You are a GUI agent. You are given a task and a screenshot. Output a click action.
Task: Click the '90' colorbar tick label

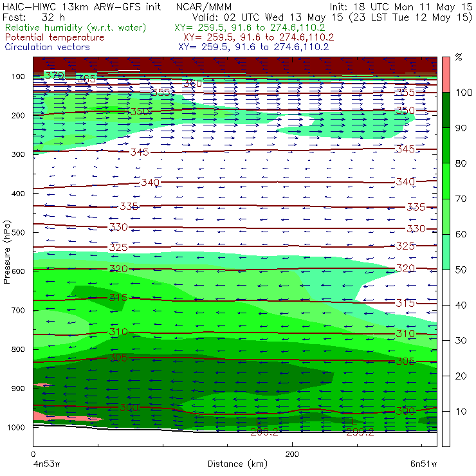pos(461,128)
